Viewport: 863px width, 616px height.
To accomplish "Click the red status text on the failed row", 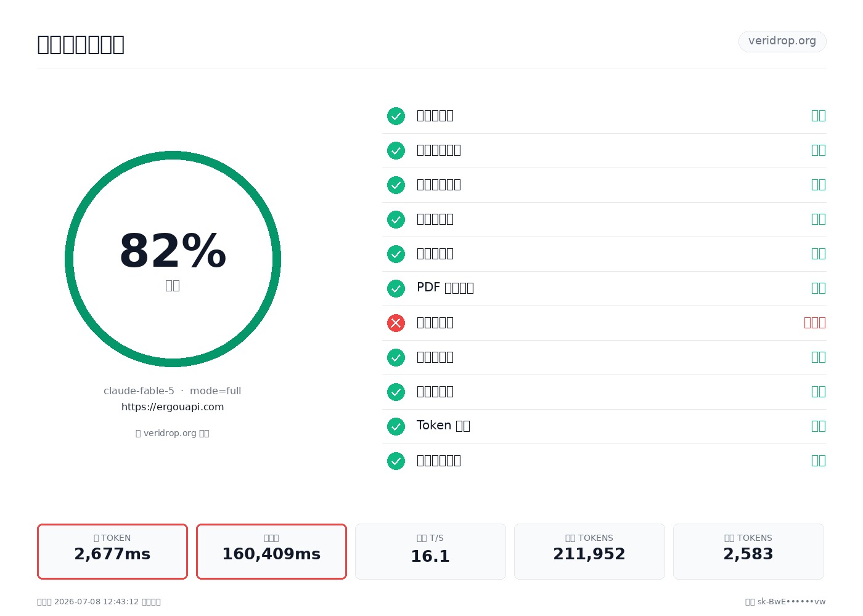I will coord(814,323).
